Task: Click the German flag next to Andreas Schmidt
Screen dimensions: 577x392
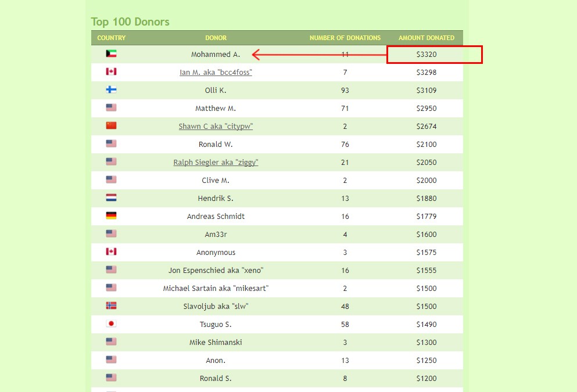Action: (111, 216)
